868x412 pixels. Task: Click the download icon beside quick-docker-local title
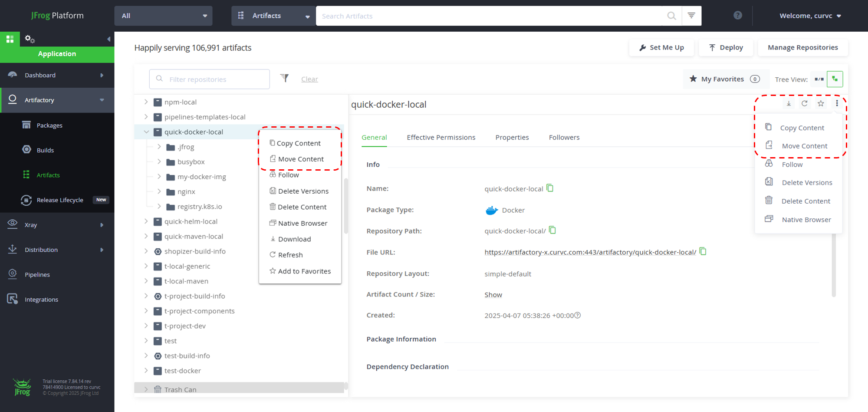tap(789, 103)
